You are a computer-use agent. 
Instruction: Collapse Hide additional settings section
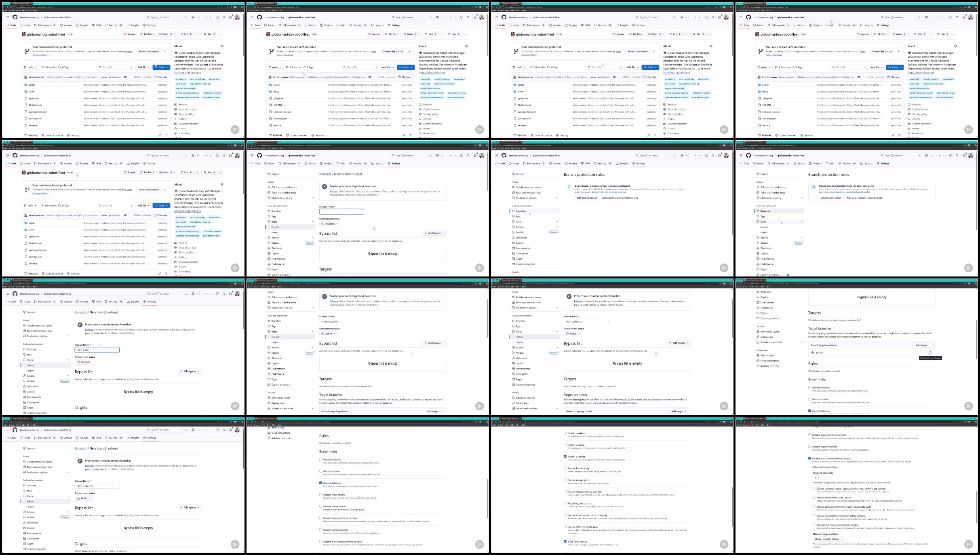(826, 467)
